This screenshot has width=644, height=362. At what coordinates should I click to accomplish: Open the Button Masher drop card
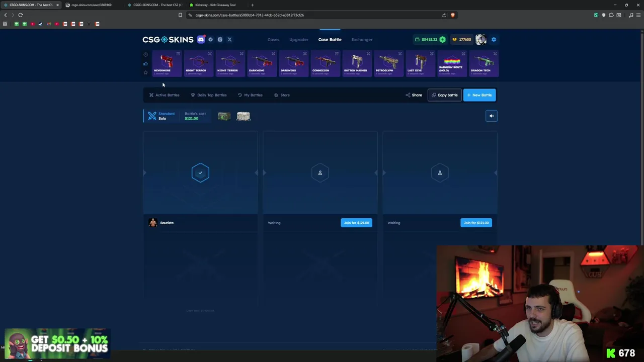[357, 64]
